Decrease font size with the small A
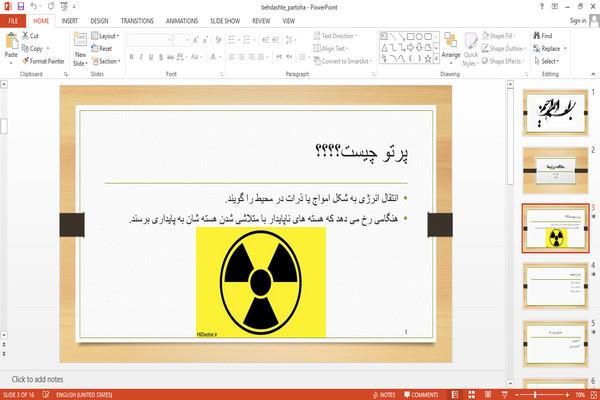 point(205,40)
